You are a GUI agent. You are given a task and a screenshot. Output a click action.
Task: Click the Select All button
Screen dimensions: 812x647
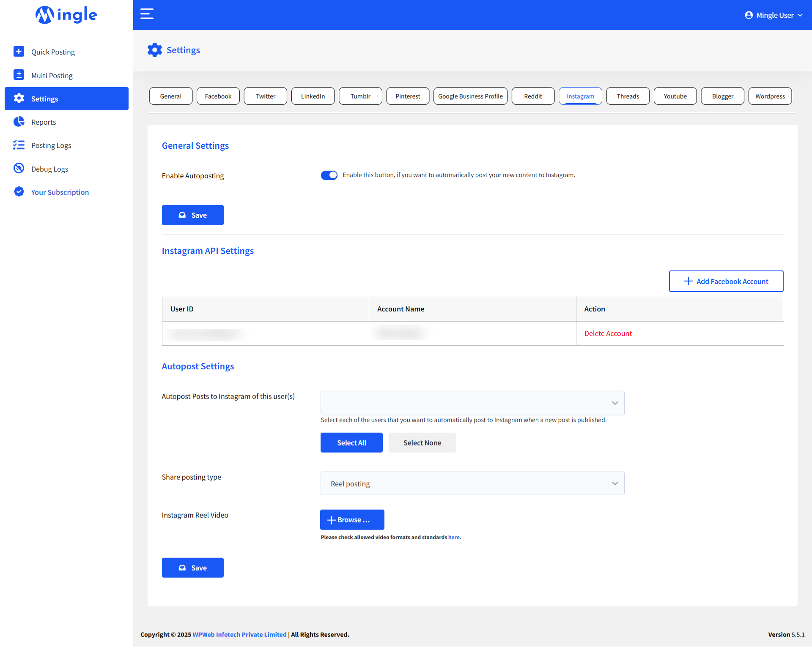351,442
